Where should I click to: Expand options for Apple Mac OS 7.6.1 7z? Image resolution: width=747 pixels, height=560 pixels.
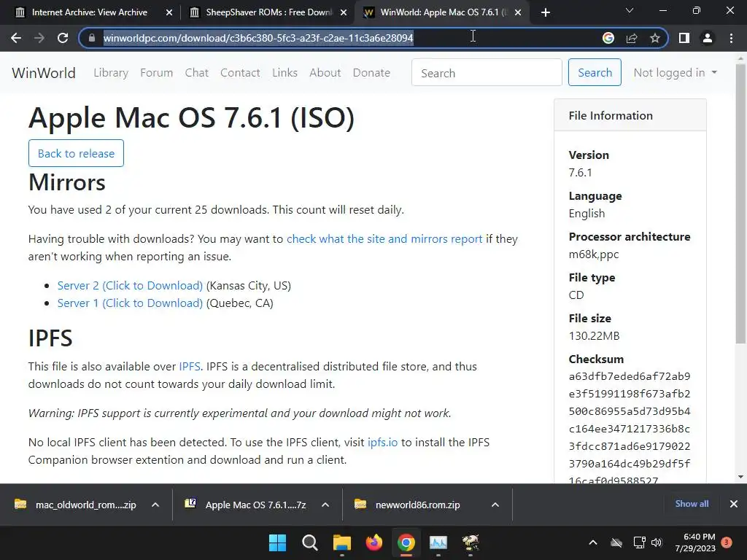point(325,505)
